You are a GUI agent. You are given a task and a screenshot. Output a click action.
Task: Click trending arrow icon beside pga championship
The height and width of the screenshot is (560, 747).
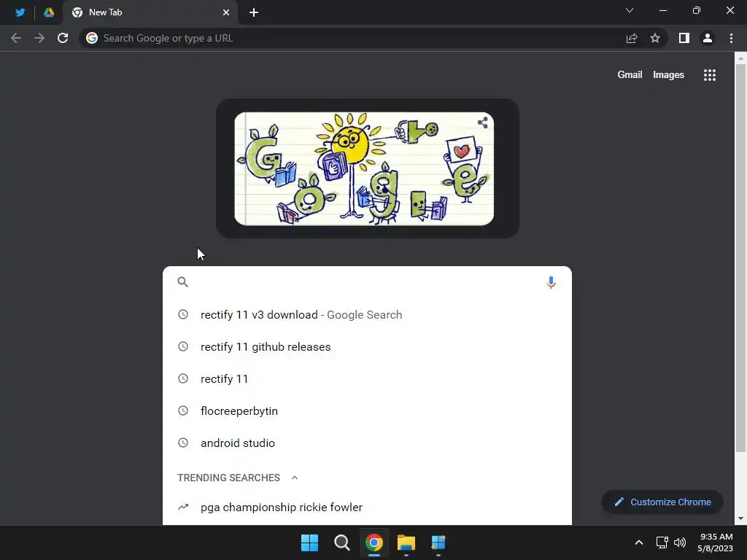pyautogui.click(x=183, y=507)
